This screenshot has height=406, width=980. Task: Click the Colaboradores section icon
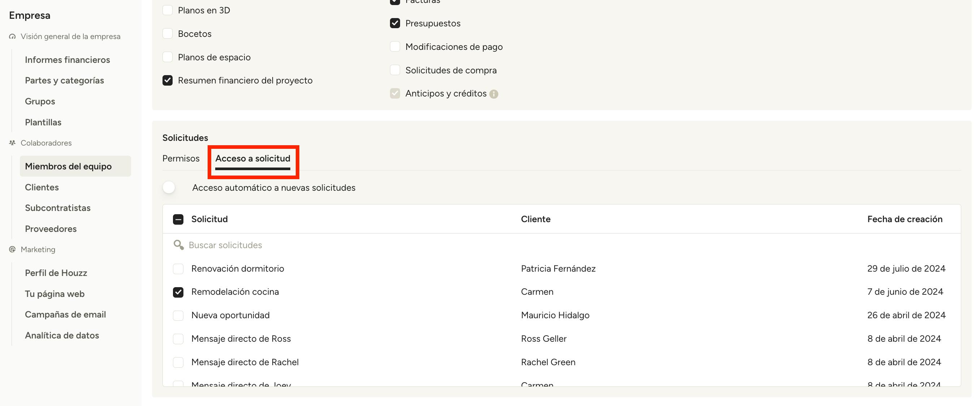coord(12,143)
